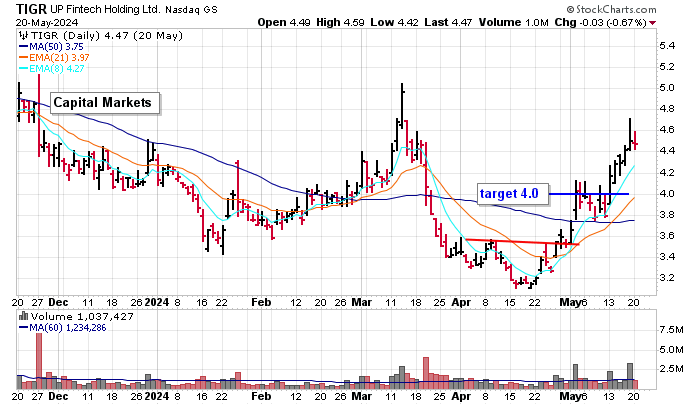Click the Volume 1,037,427 legend text
This screenshot has height=405, width=700.
[x=82, y=316]
